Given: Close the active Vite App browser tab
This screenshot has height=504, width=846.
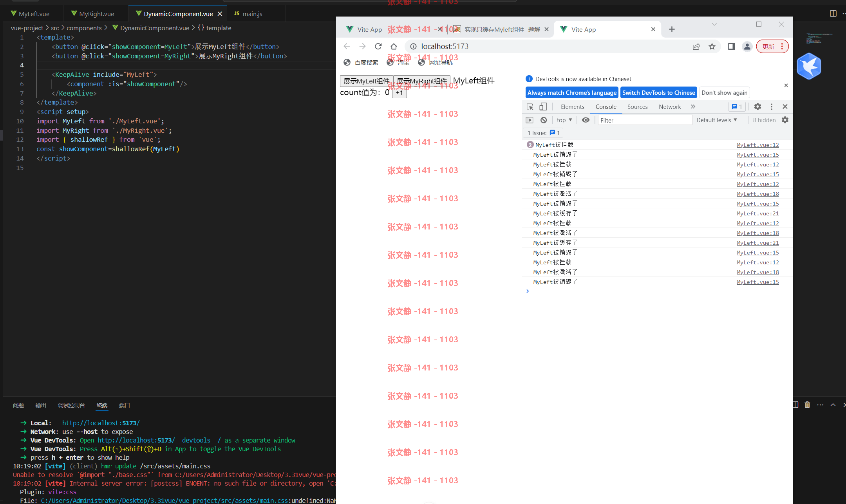Looking at the screenshot, I should click(653, 29).
